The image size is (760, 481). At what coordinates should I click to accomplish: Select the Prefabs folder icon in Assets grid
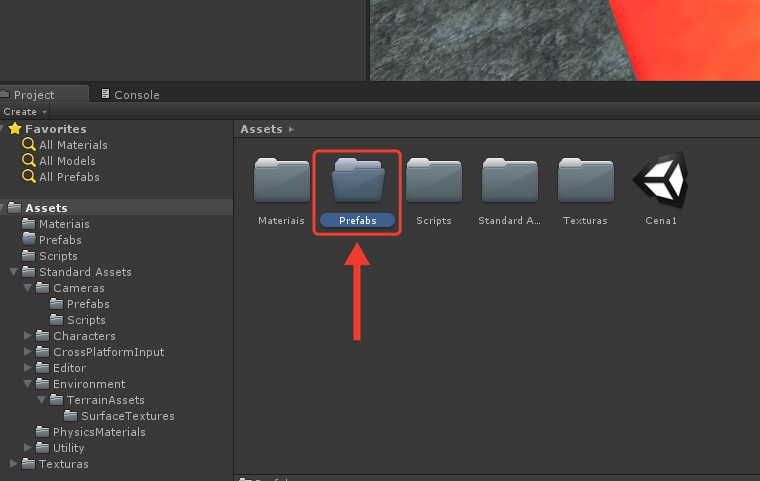point(358,180)
